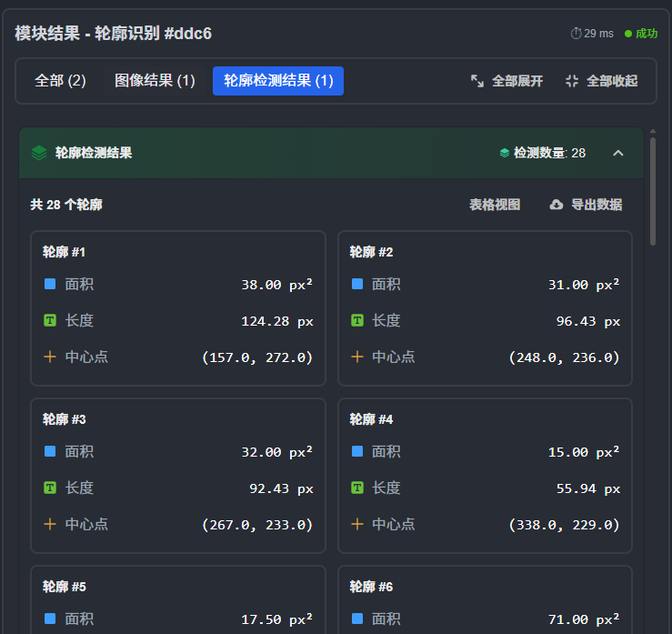The width and height of the screenshot is (672, 634).
Task: Click the blue 面积 square icon in 轮廓 #1
Action: pos(50,284)
